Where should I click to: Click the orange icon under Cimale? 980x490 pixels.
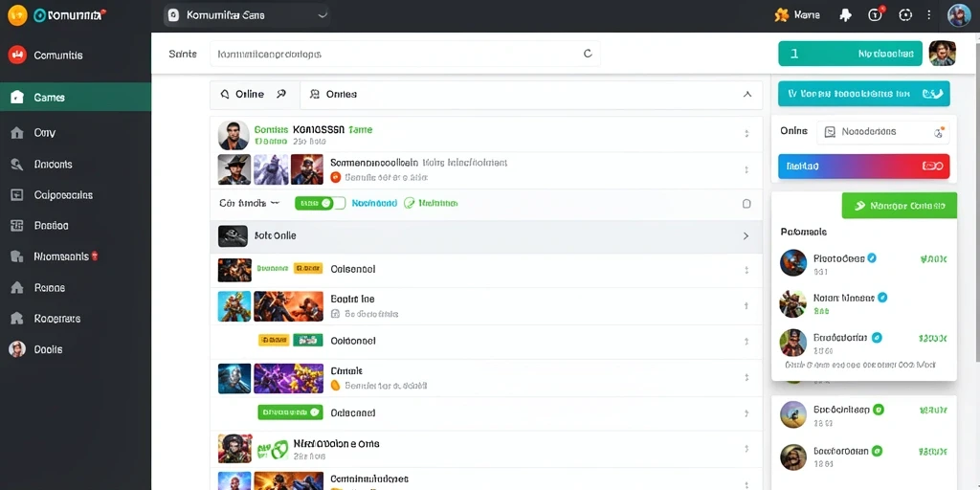(335, 386)
